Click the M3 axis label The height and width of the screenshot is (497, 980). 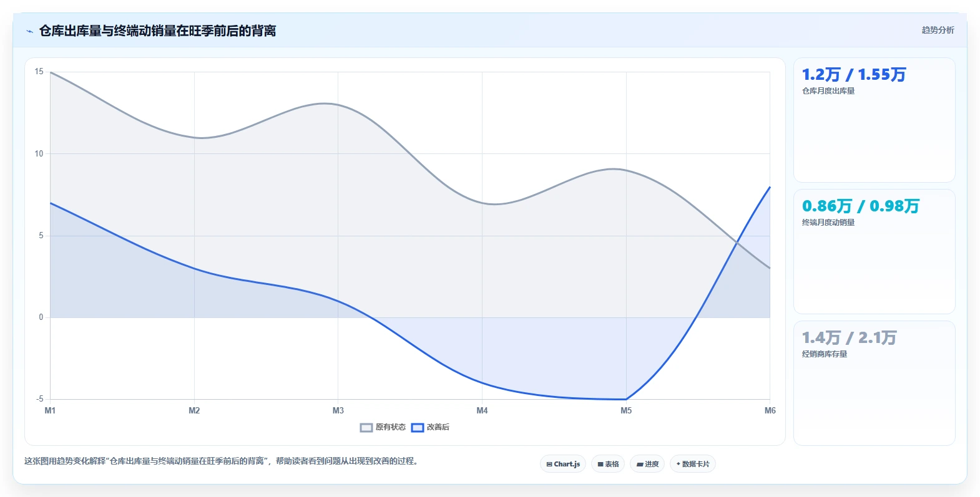(338, 410)
